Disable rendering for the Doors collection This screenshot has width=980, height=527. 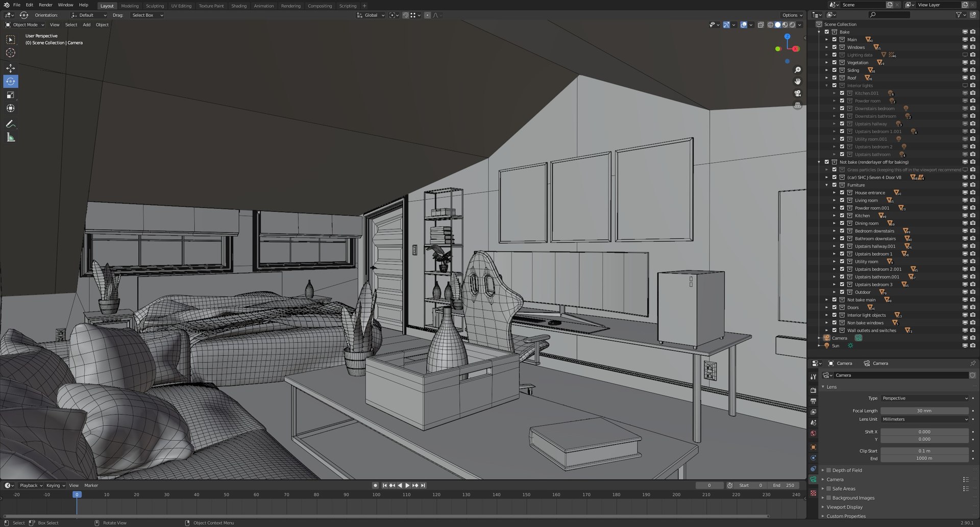(x=973, y=308)
